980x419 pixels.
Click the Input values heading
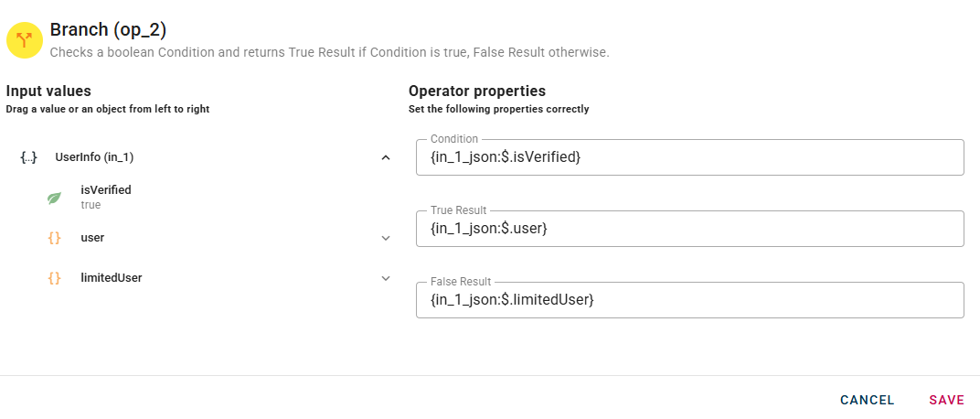48,91
